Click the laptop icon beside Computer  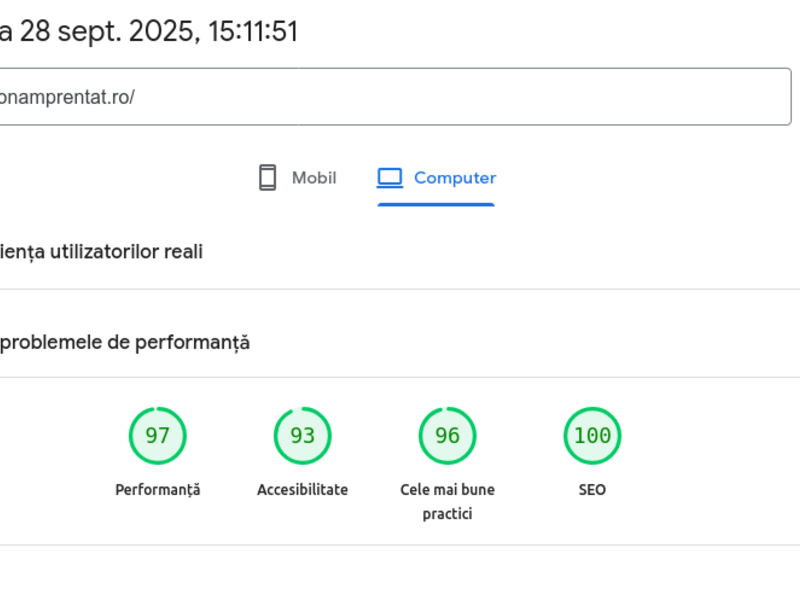(389, 178)
